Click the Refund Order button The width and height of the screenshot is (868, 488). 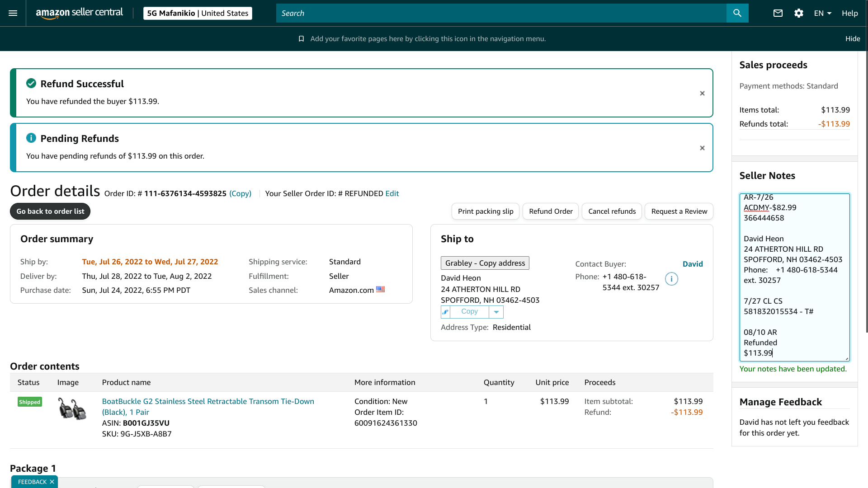pos(551,211)
